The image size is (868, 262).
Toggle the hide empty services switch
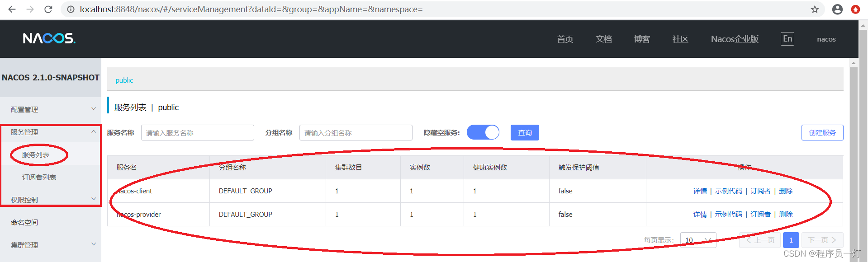[483, 132]
